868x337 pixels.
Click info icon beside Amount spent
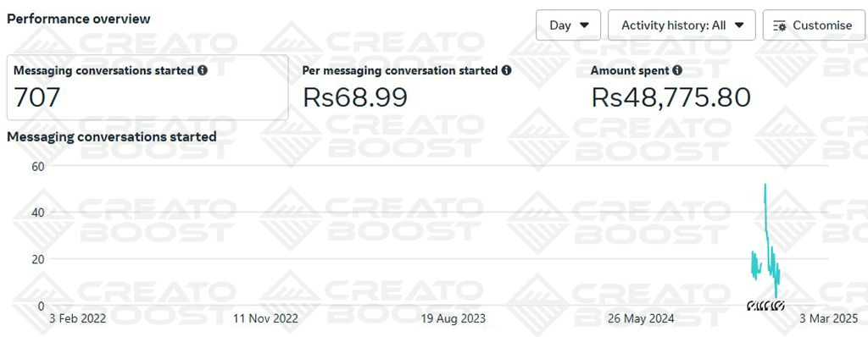[x=677, y=70]
